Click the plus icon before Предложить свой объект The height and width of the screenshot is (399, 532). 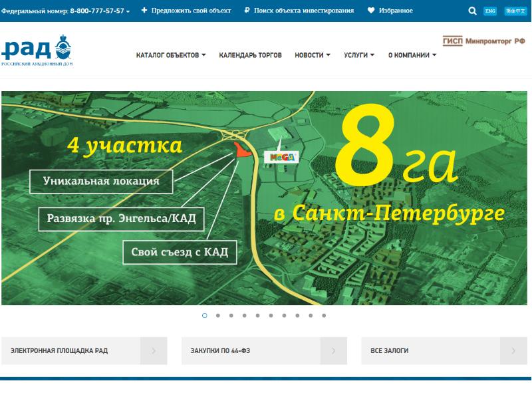coord(144,11)
